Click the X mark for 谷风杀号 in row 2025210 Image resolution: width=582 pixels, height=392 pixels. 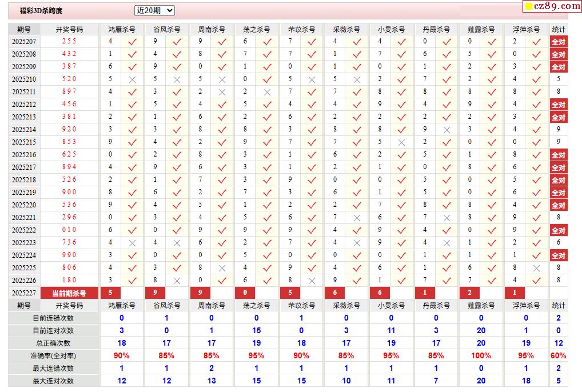tap(177, 80)
